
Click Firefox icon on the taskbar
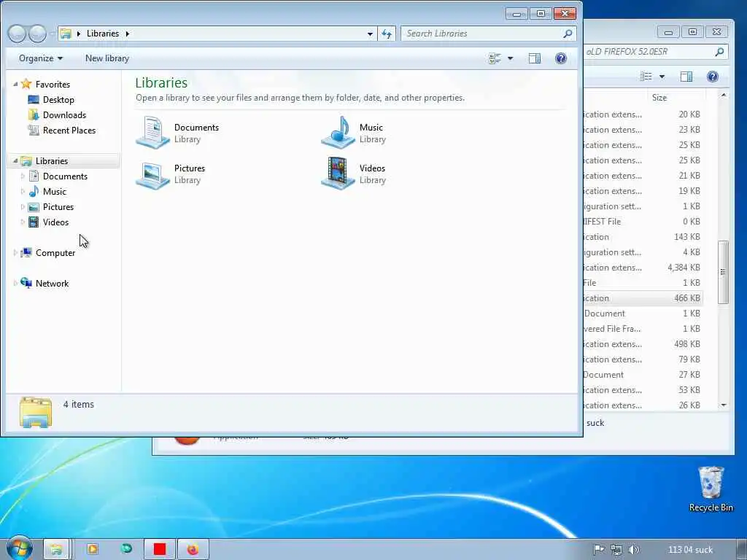[193, 550]
